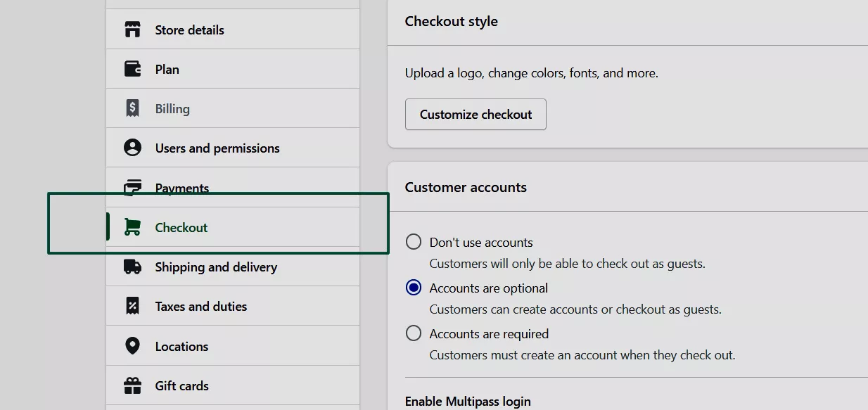Click the Gift cards gift box icon
Screen dimensions: 868x410
[x=133, y=385]
